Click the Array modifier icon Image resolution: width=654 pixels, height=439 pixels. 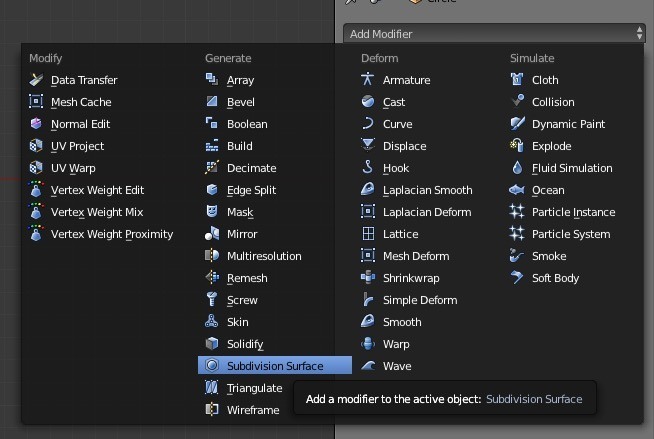click(x=212, y=80)
